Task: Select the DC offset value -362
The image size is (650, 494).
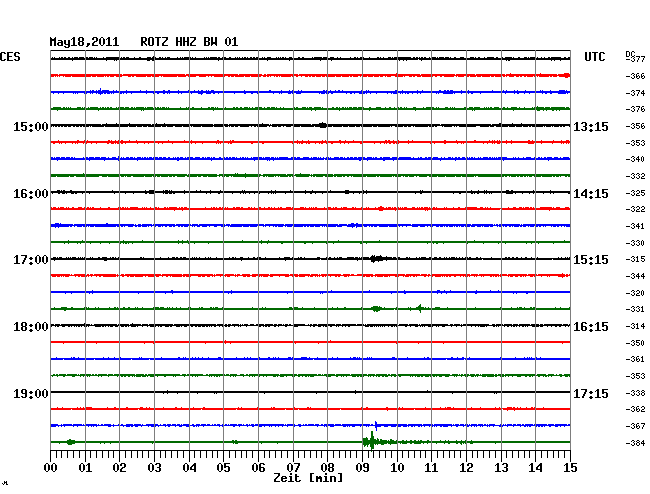Action: pyautogui.click(x=635, y=409)
